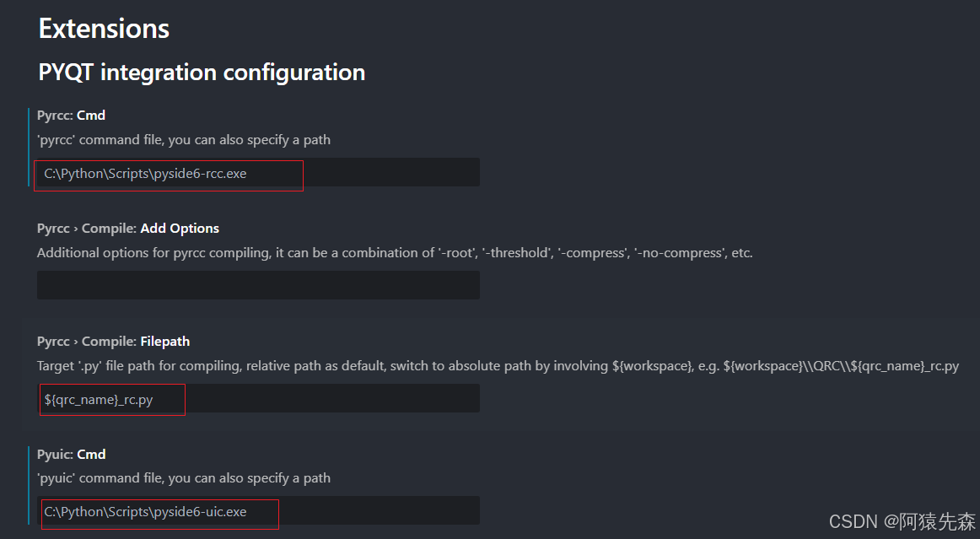Click the Pyrcc breadcrumb in Add Options

[x=52, y=228]
